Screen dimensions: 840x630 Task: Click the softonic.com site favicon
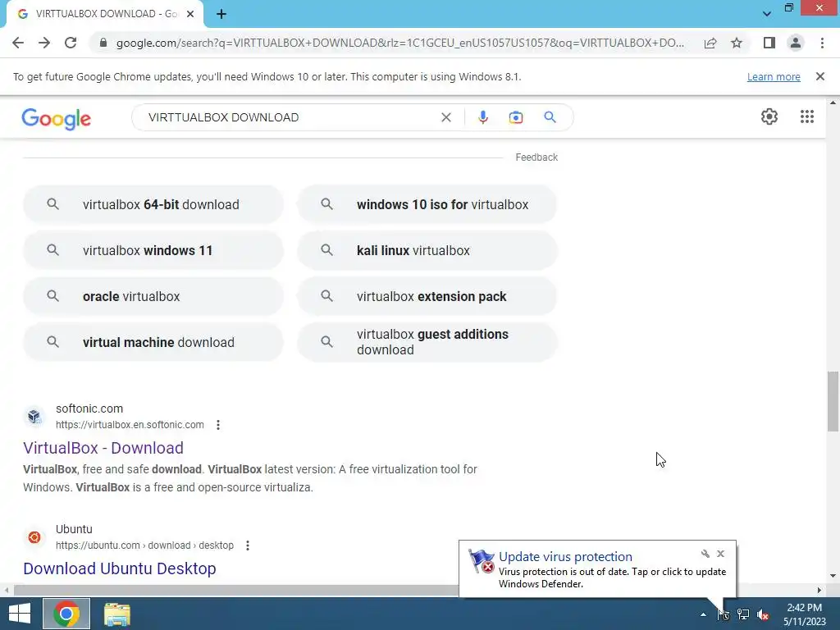[34, 416]
